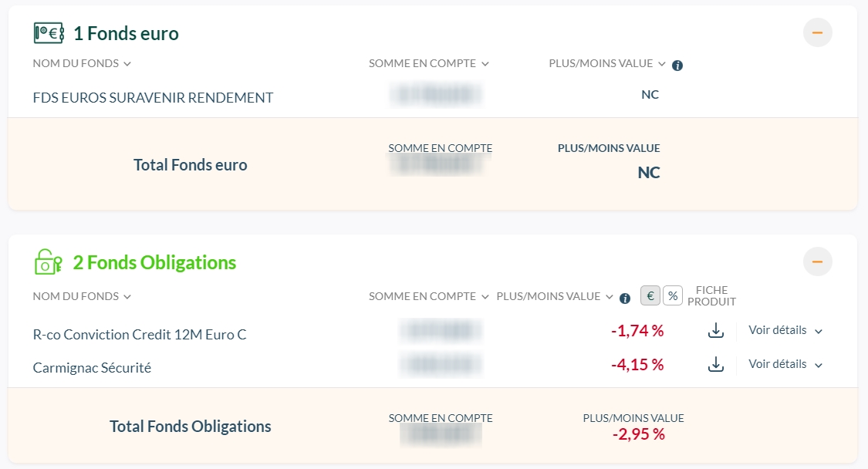The width and height of the screenshot is (868, 469).
Task: Click the Fonds euro safe icon
Action: [49, 33]
